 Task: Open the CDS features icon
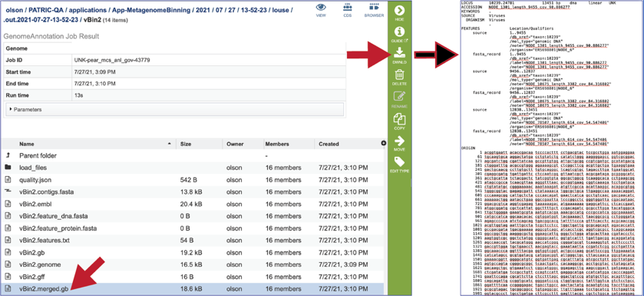coord(348,7)
